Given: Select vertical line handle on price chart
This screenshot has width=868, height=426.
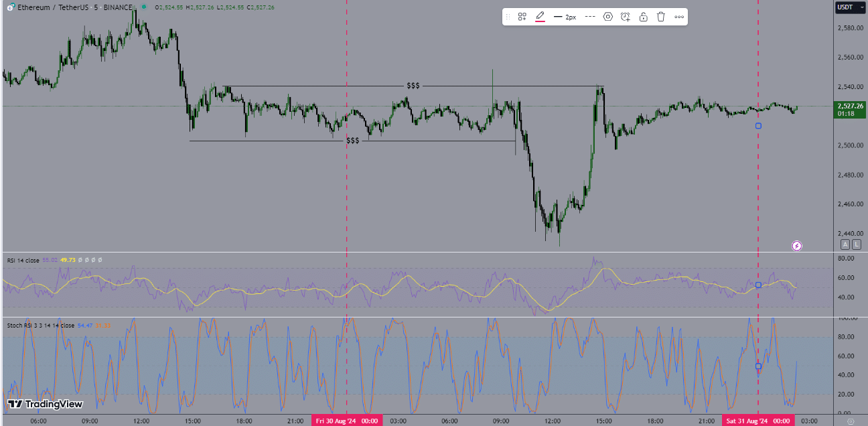Looking at the screenshot, I should 758,125.
